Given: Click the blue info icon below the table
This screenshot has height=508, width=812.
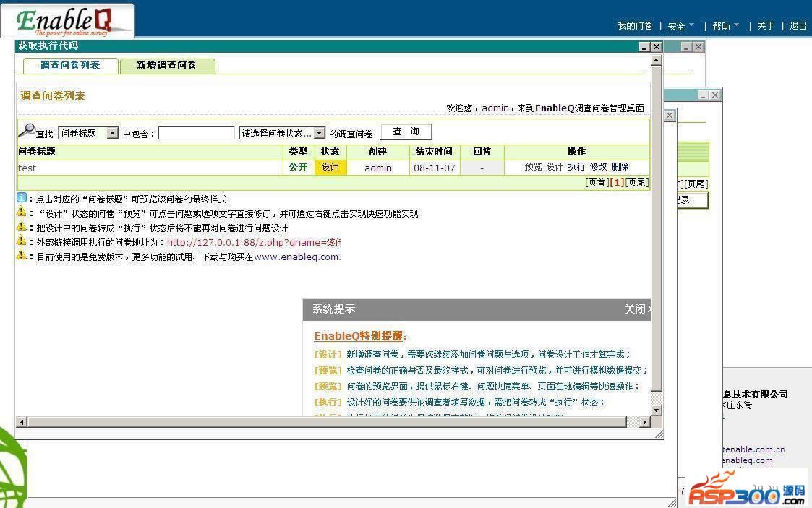Looking at the screenshot, I should pyautogui.click(x=22, y=197).
